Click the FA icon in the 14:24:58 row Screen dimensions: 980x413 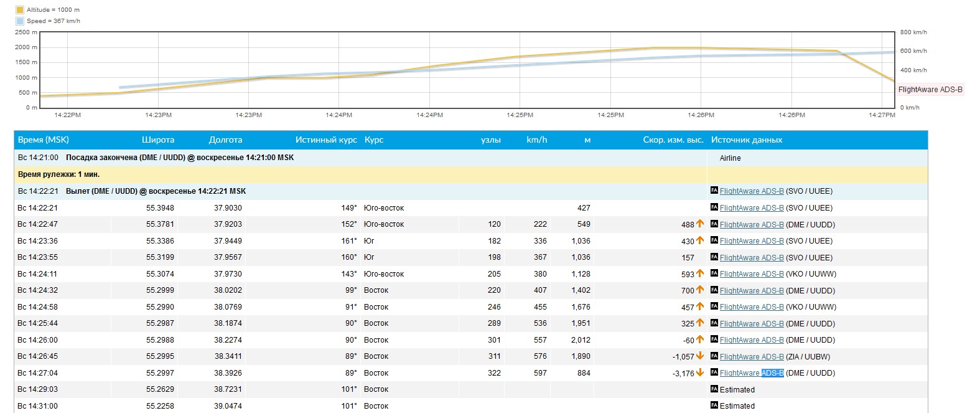(714, 306)
